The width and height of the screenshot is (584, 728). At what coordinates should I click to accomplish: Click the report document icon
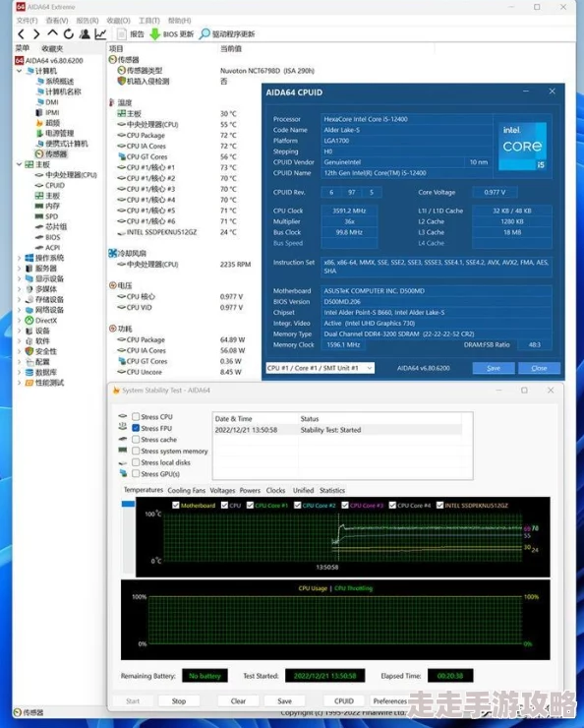(x=122, y=33)
